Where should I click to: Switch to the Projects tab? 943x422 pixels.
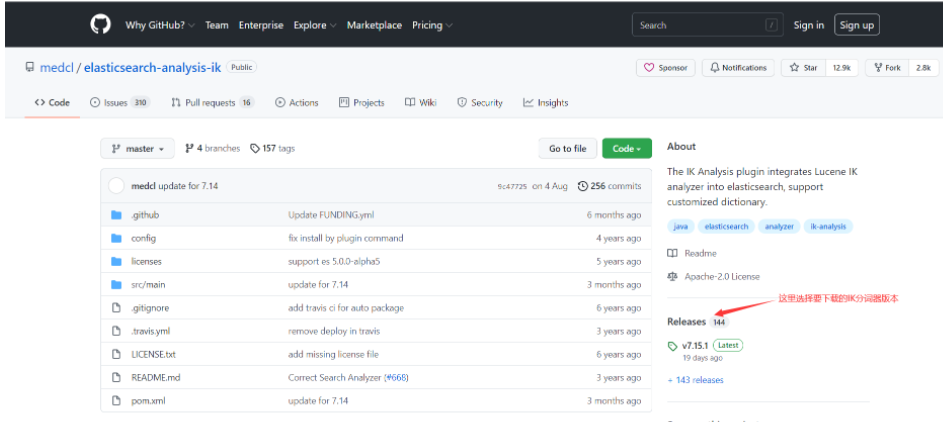(x=361, y=103)
